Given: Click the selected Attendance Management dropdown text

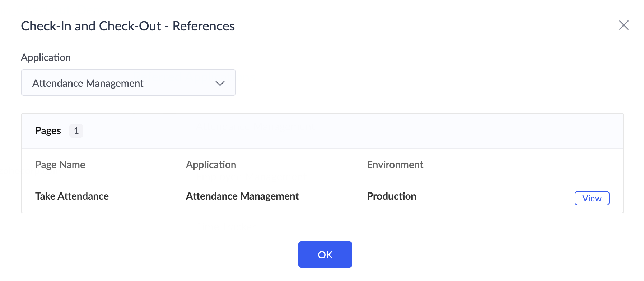Looking at the screenshot, I should click(x=88, y=83).
